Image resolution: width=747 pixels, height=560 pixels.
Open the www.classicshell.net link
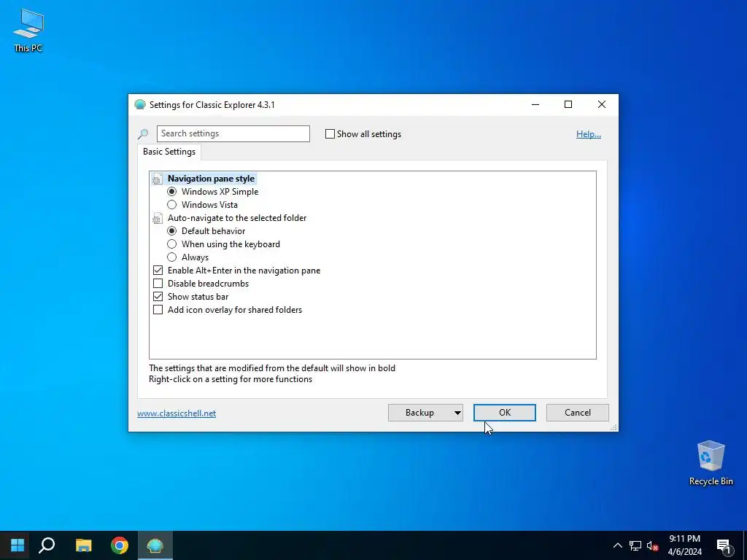pos(177,413)
